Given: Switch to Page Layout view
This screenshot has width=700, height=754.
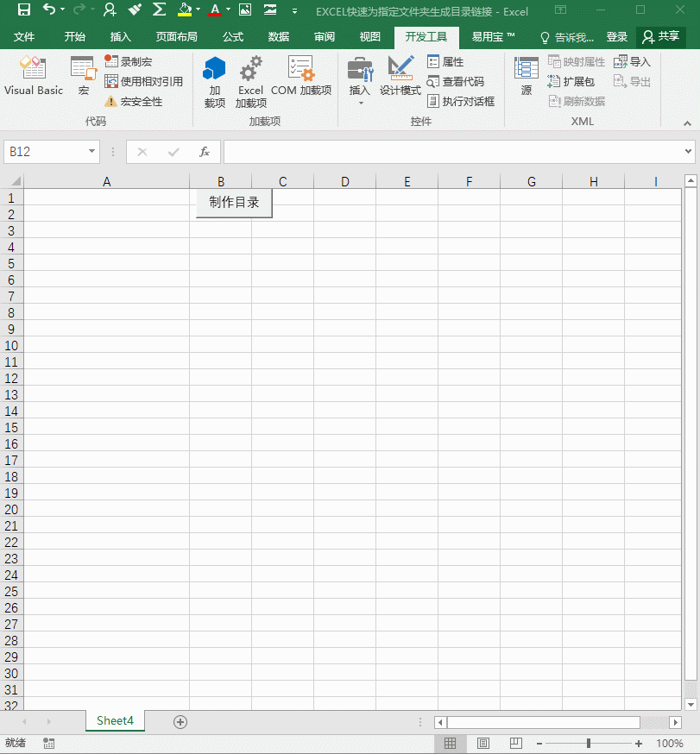Looking at the screenshot, I should pyautogui.click(x=483, y=744).
